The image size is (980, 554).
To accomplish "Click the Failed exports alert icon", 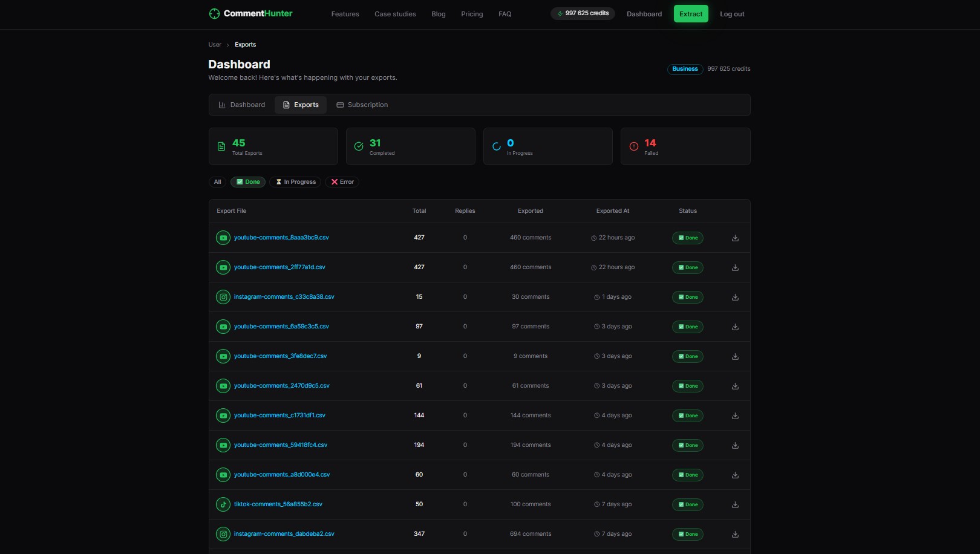I will tap(633, 146).
